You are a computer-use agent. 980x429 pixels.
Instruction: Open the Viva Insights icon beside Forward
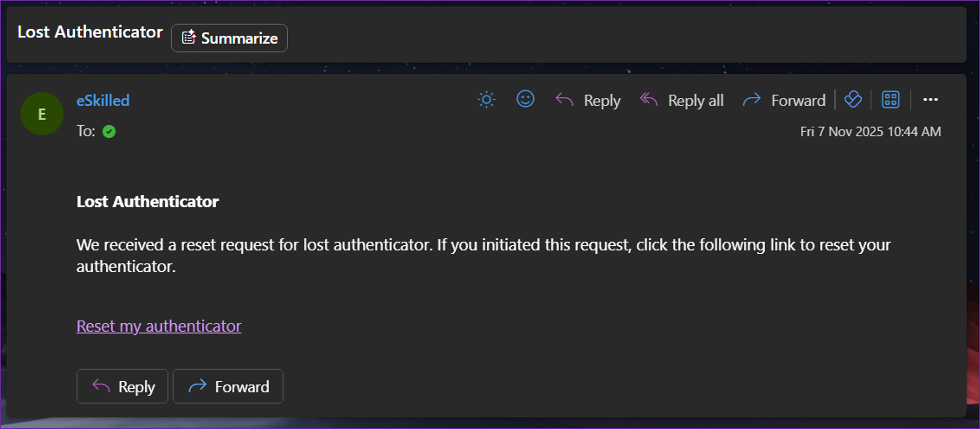853,100
